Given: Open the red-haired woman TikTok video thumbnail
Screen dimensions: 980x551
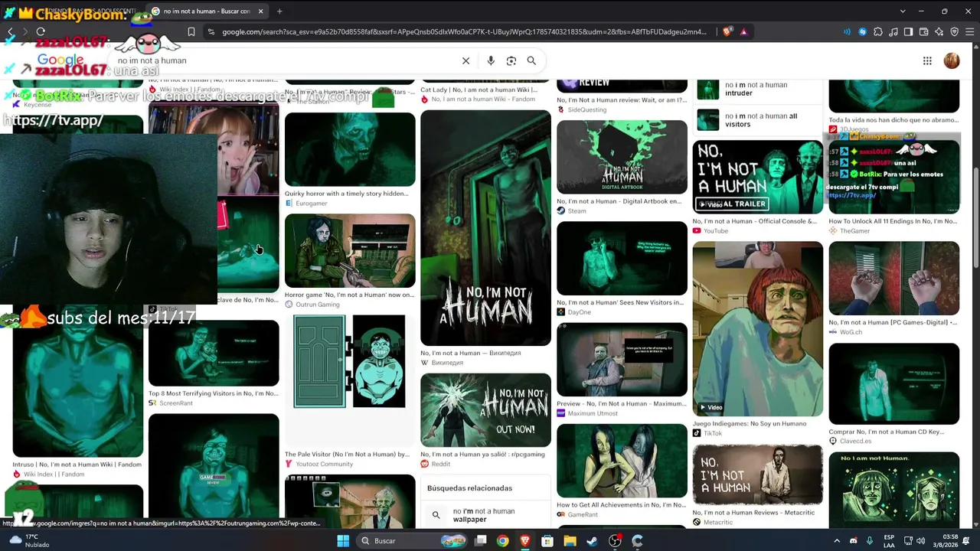Looking at the screenshot, I should (x=758, y=329).
